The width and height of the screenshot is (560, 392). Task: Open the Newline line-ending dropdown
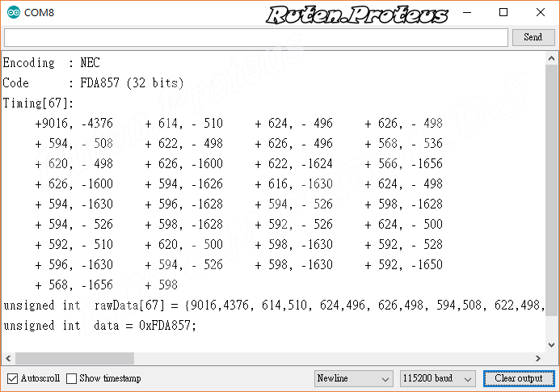tap(354, 378)
